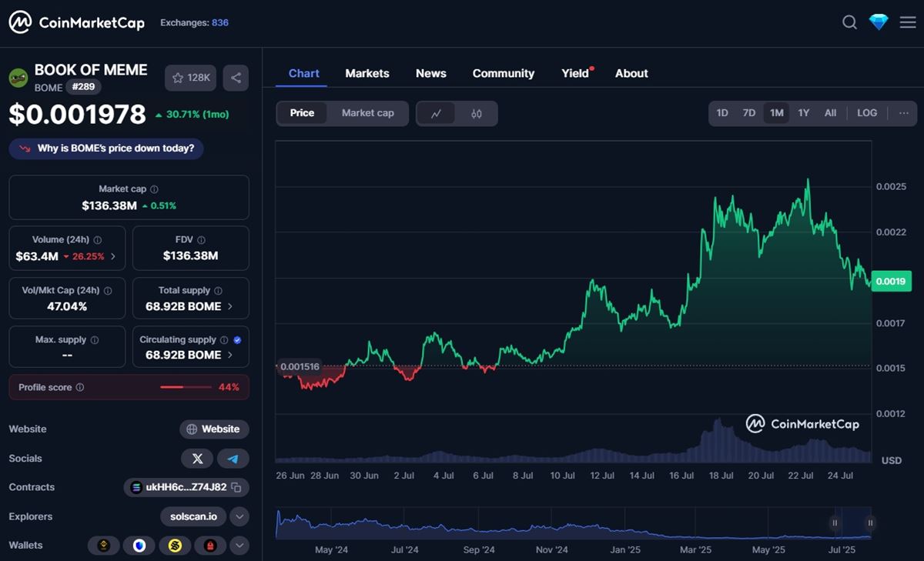Open the chart's three-dot more options menu
924x561 pixels.
(903, 113)
